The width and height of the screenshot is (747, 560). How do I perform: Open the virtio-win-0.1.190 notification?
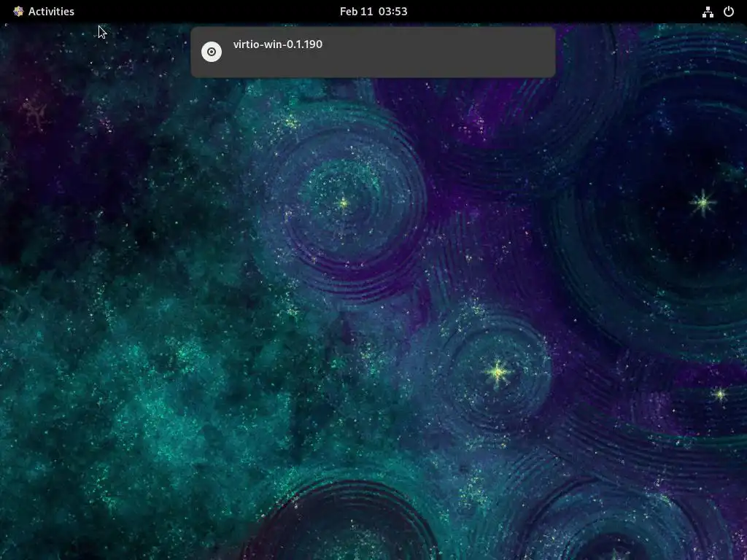pos(373,52)
